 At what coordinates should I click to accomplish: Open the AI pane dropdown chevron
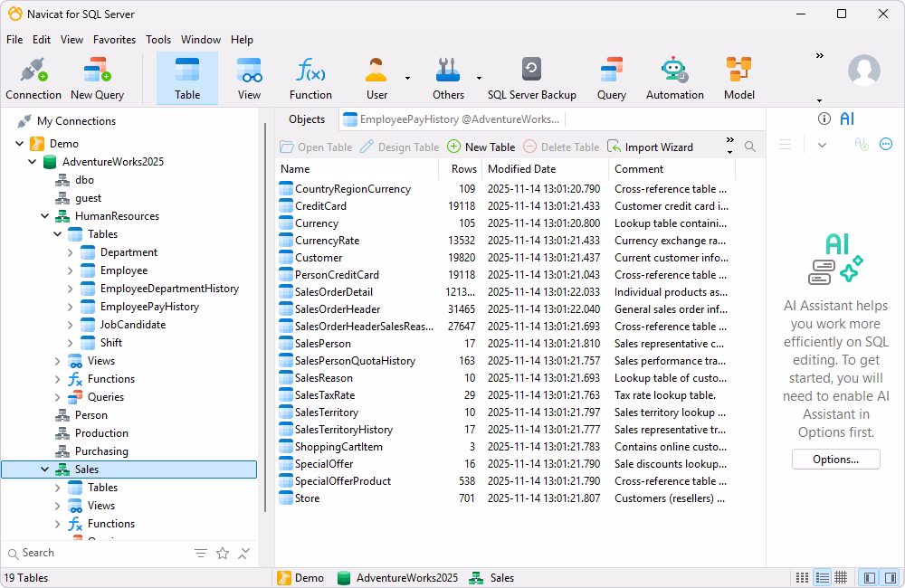(822, 145)
